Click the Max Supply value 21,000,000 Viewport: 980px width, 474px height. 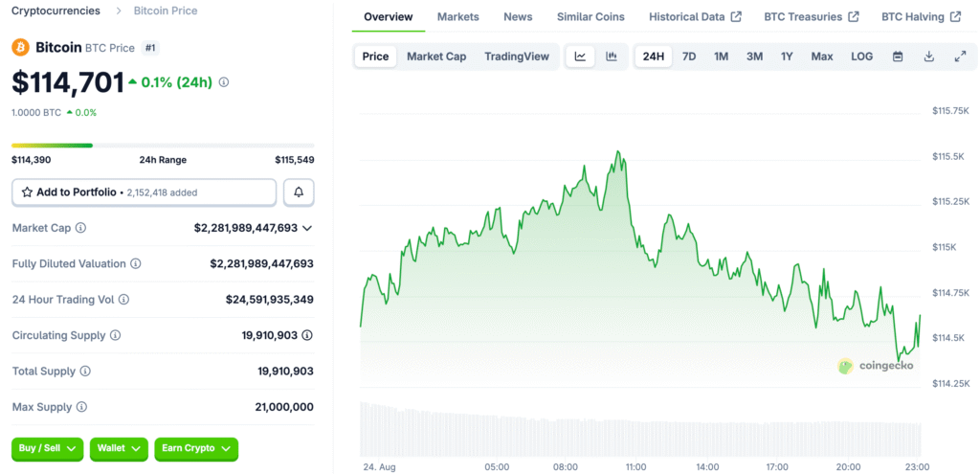[284, 407]
